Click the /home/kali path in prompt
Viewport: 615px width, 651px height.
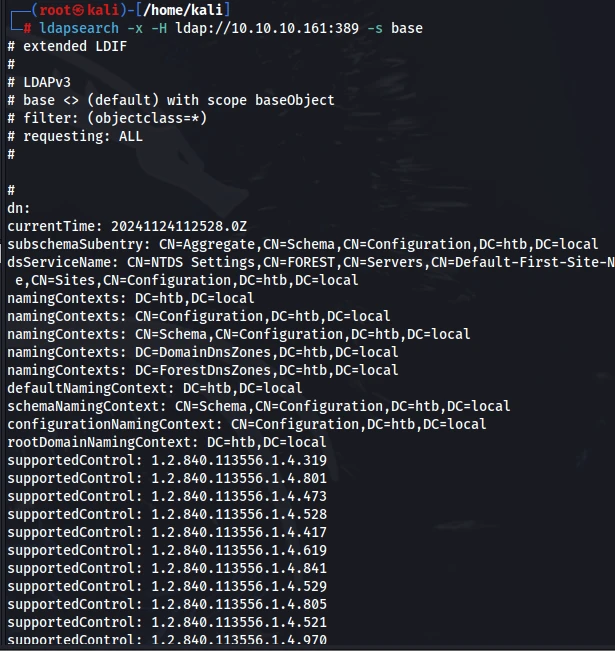click(183, 10)
